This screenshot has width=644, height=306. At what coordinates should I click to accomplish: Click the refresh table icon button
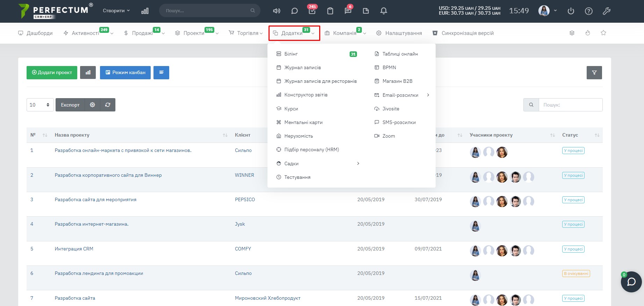tap(108, 105)
